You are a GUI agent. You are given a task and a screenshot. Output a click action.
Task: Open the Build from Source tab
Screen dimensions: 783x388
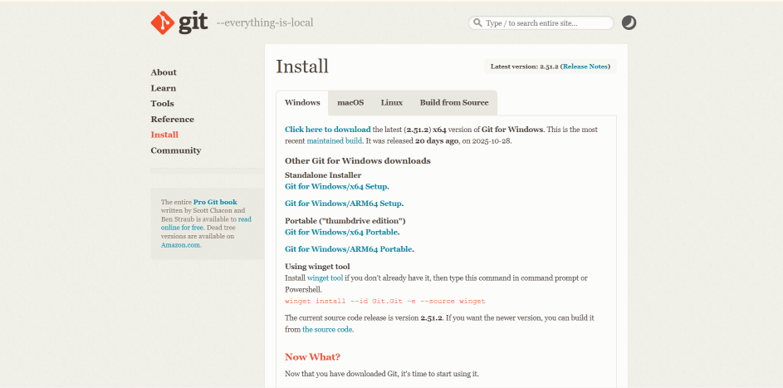point(454,103)
